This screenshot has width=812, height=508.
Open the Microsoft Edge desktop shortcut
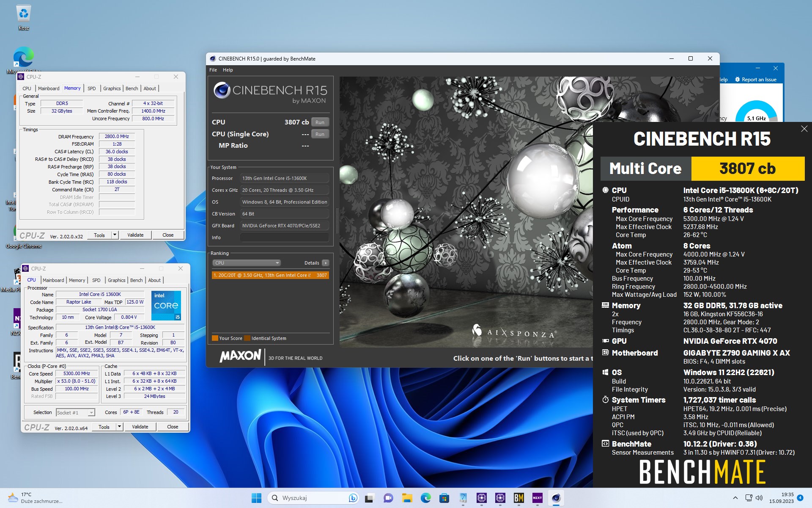(24, 59)
